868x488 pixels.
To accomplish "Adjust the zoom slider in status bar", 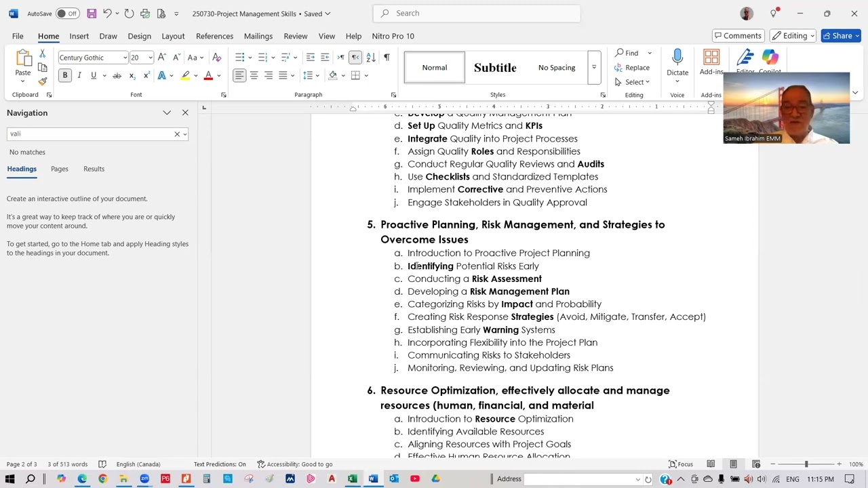I will [806, 464].
